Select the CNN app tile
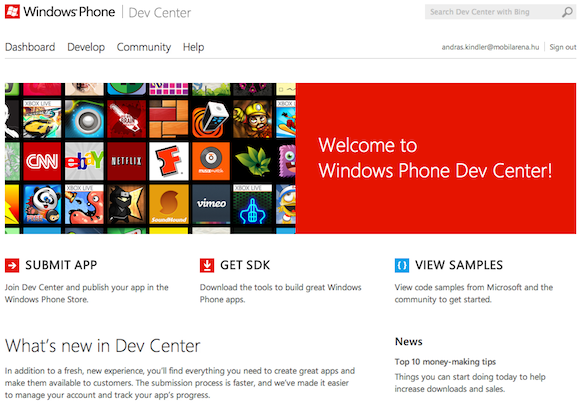Image resolution: width=580 pixels, height=404 pixels. click(42, 161)
